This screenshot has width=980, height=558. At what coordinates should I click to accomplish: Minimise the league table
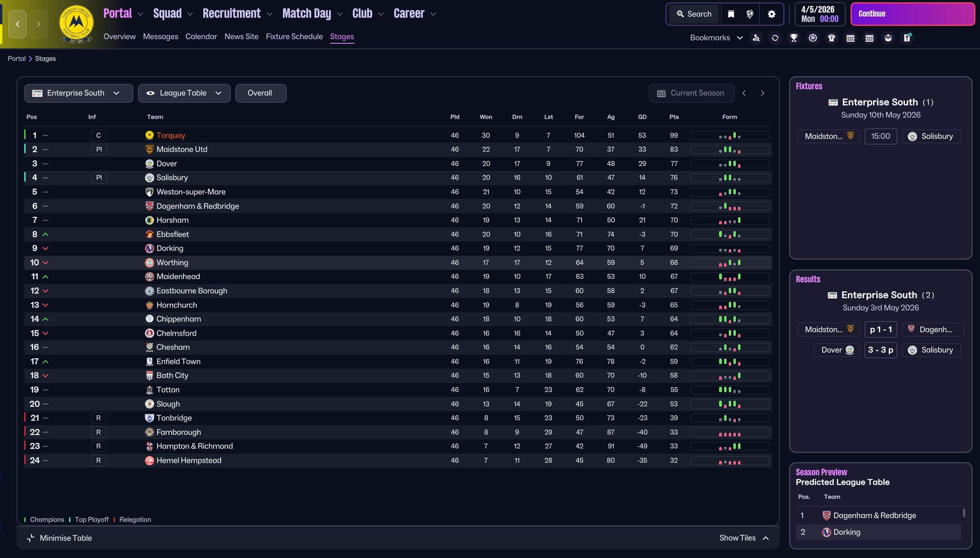tap(60, 538)
